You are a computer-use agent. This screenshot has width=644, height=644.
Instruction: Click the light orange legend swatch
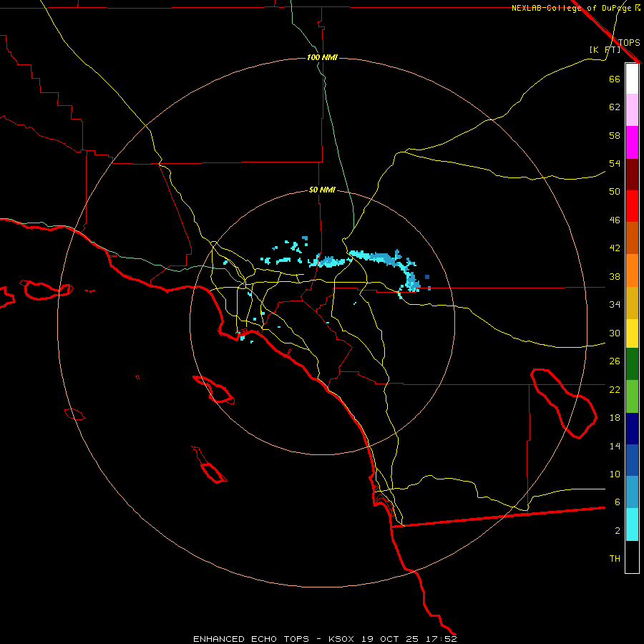pyautogui.click(x=632, y=270)
